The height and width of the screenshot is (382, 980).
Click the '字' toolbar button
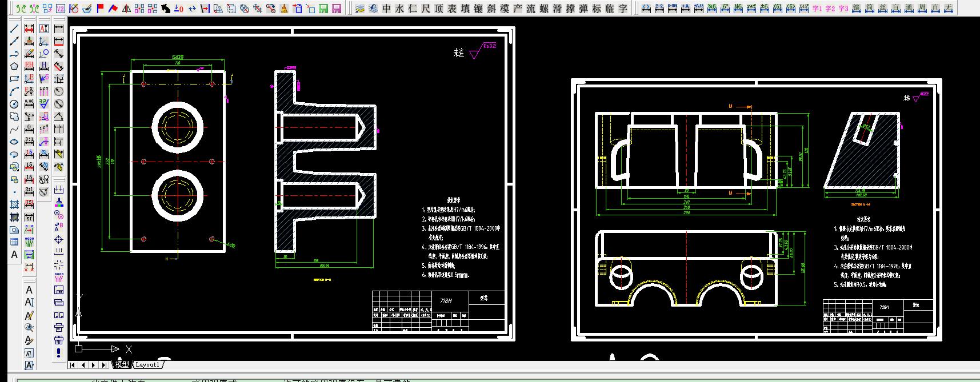pyautogui.click(x=623, y=9)
